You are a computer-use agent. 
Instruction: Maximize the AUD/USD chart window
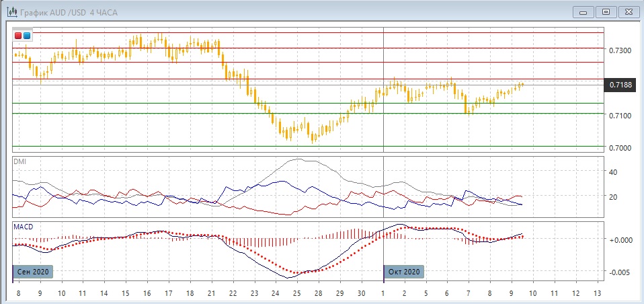point(606,11)
